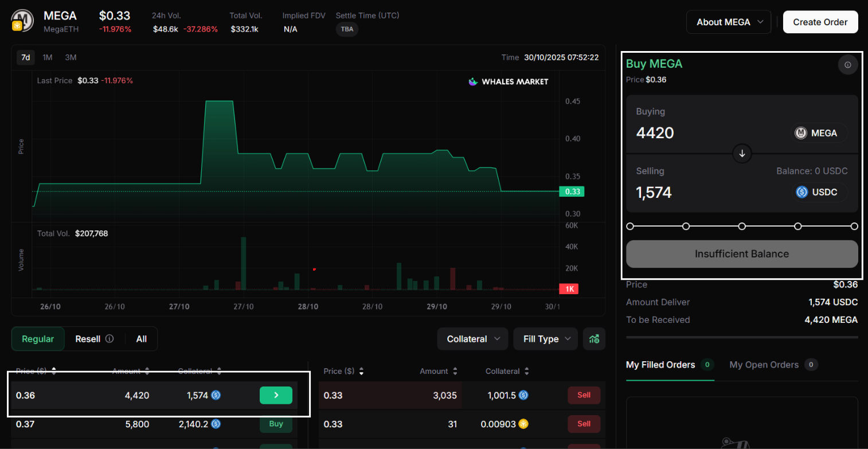Click the info icon next to Resell
The height and width of the screenshot is (449, 868).
[110, 339]
